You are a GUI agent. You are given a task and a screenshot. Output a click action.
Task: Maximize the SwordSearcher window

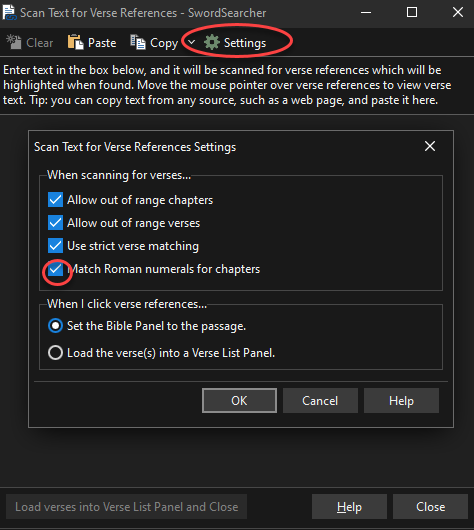tap(412, 13)
